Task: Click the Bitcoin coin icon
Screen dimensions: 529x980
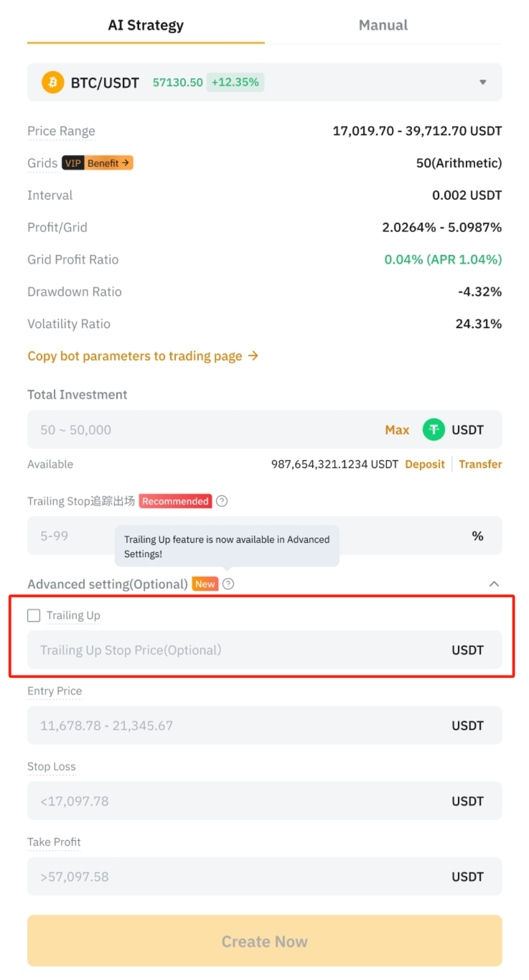Action: [x=53, y=82]
